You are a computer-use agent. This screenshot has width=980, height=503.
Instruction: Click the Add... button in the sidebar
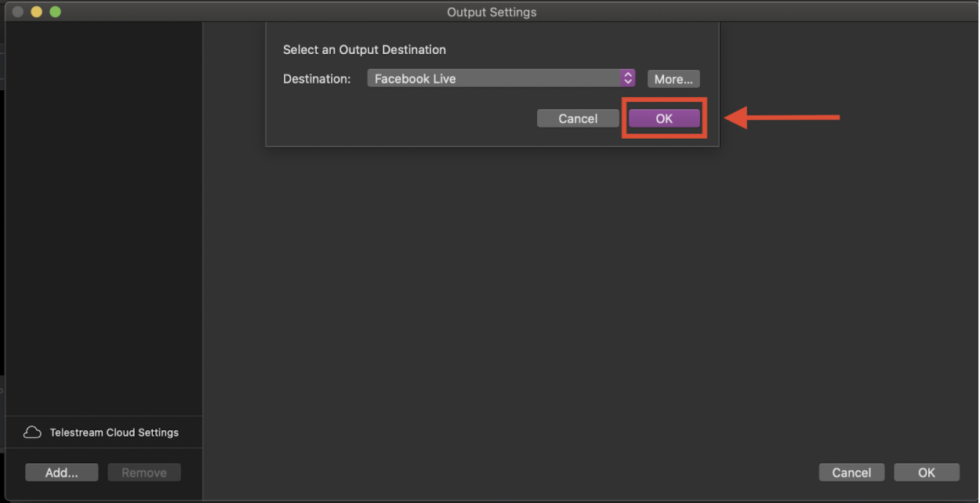[x=62, y=472]
